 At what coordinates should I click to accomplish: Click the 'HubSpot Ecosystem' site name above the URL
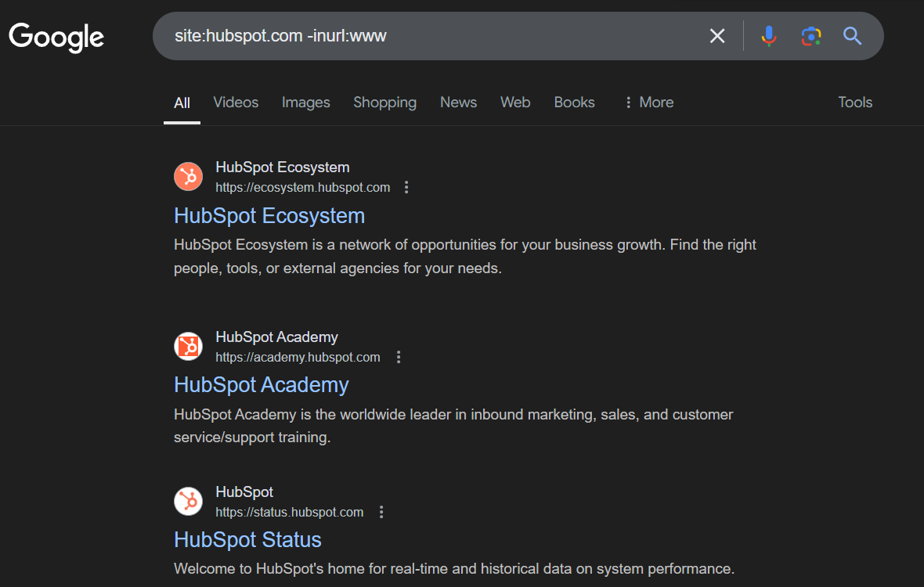[x=282, y=167]
